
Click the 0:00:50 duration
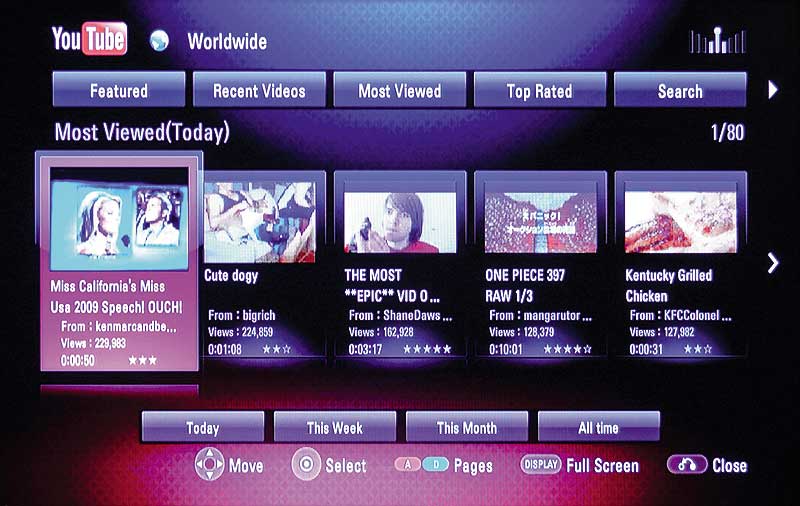[78, 361]
